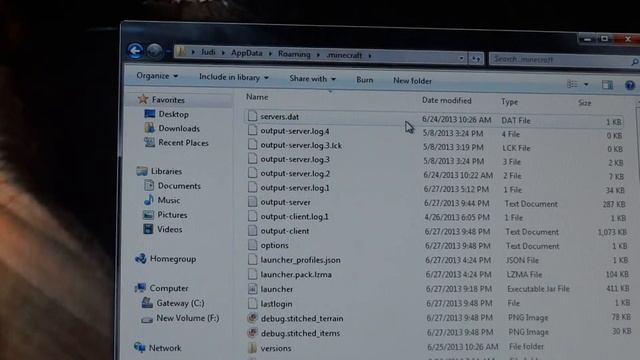Toggle the preview pane button

(607, 84)
